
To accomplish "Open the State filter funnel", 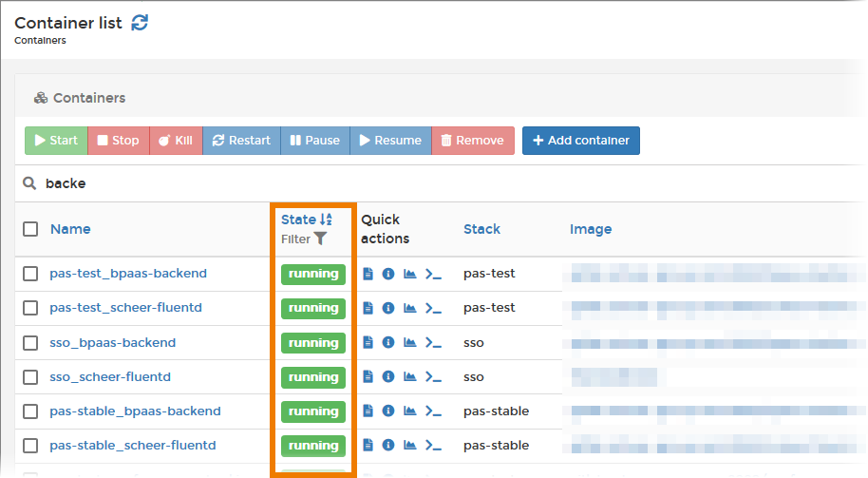I will pyautogui.click(x=320, y=239).
